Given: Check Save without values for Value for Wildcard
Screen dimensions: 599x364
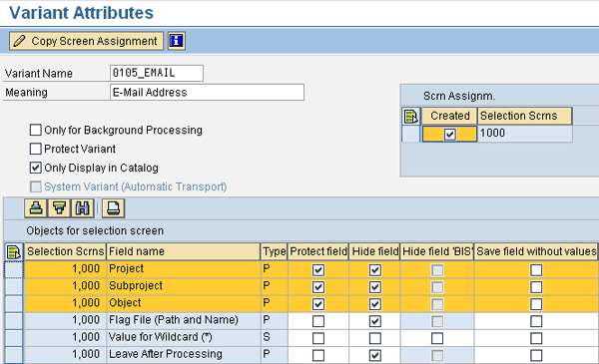Looking at the screenshot, I should coord(536,338).
